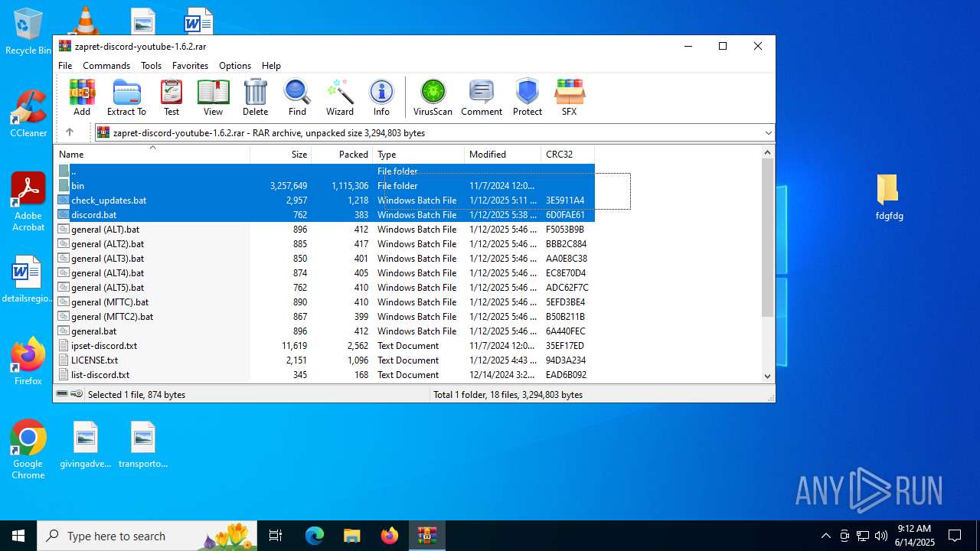
Task: Sort by Packed column header
Action: tap(342, 154)
